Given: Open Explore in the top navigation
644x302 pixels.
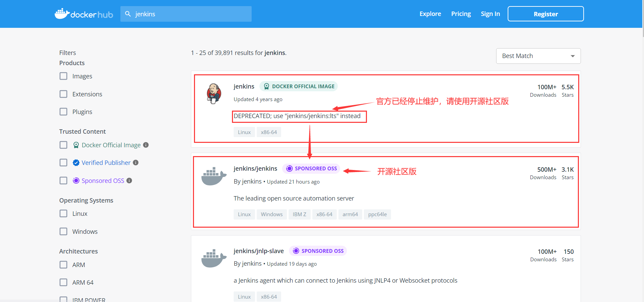Looking at the screenshot, I should pyautogui.click(x=430, y=14).
